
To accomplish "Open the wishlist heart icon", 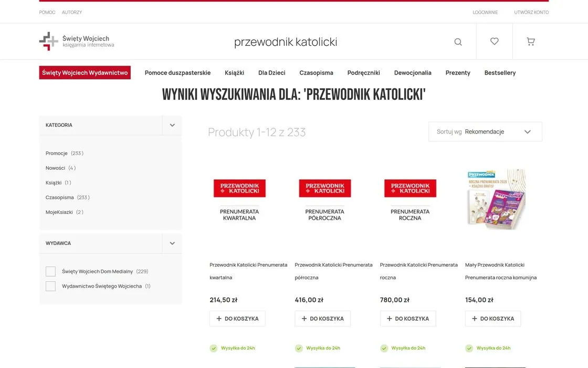I will 494,42.
